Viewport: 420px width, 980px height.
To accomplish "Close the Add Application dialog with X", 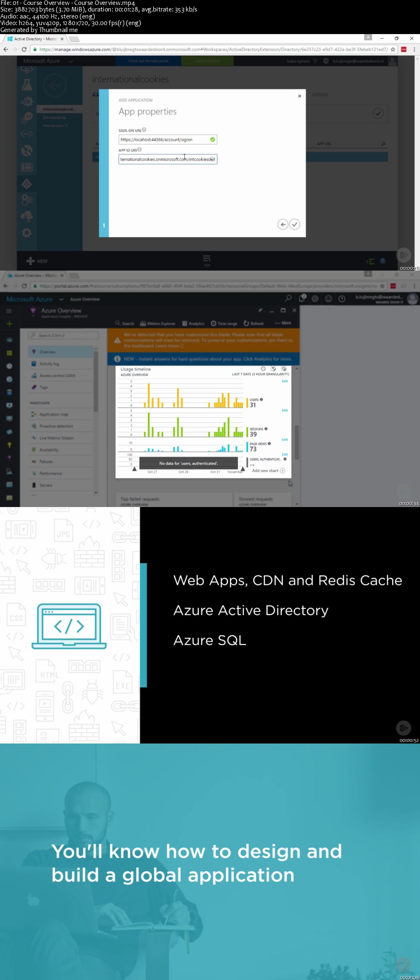I will 299,96.
